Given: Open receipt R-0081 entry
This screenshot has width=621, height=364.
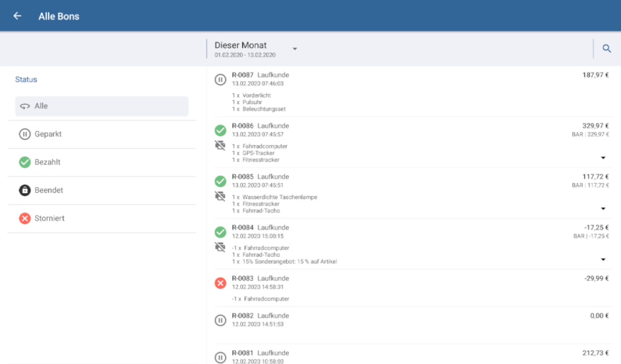Looking at the screenshot, I should (243, 353).
